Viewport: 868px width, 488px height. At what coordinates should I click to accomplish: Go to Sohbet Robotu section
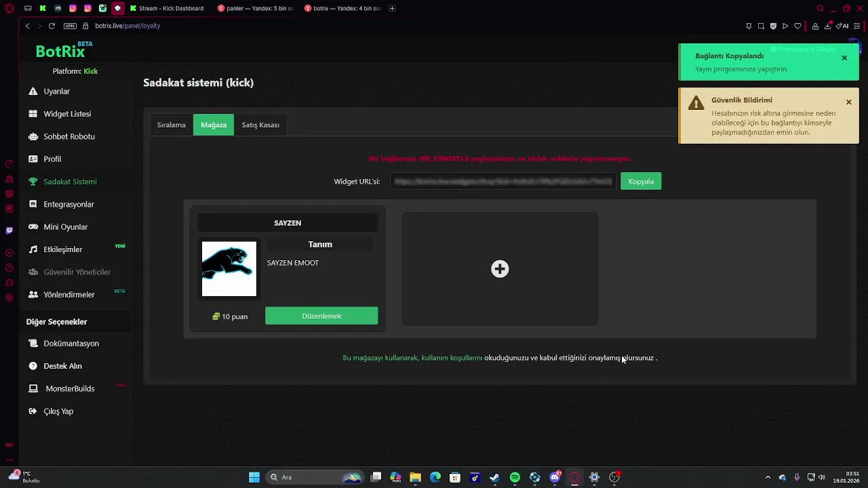(62, 136)
